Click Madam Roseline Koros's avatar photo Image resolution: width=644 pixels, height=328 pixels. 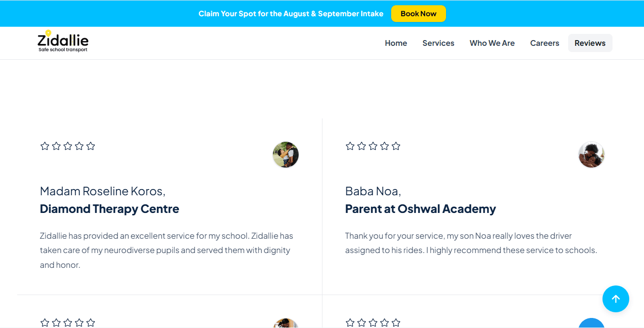tap(286, 155)
